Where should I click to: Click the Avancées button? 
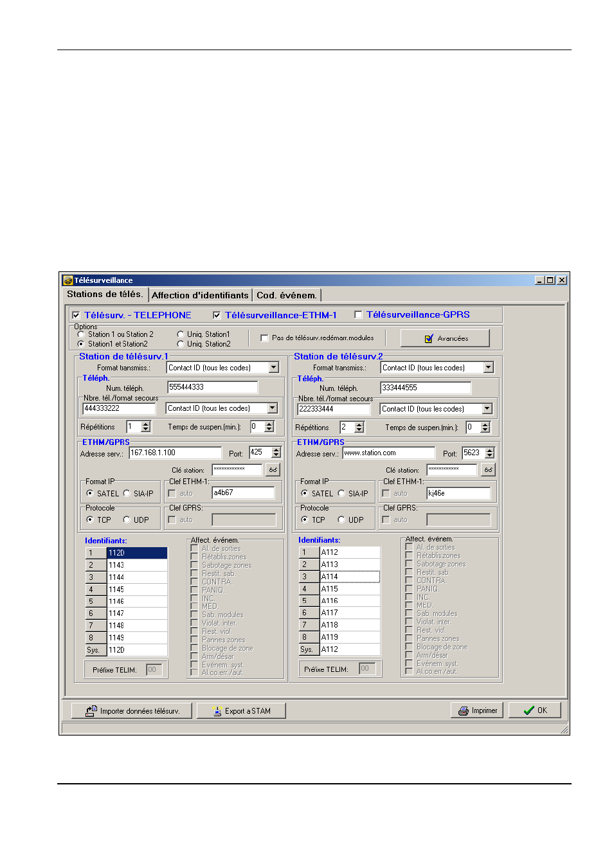[x=445, y=338]
